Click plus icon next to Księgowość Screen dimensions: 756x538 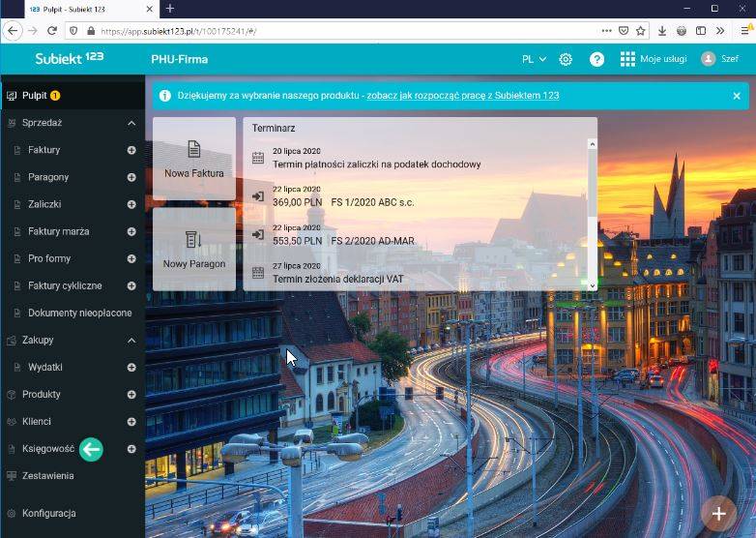point(131,449)
